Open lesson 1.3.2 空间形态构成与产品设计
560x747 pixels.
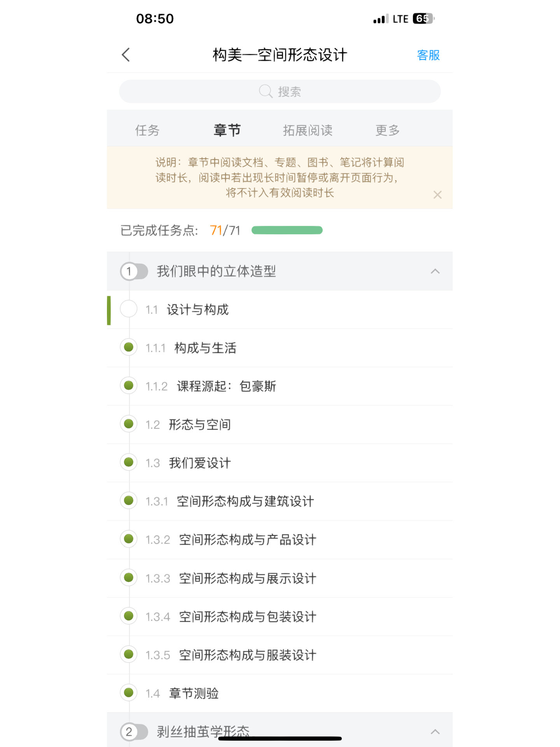(x=280, y=540)
